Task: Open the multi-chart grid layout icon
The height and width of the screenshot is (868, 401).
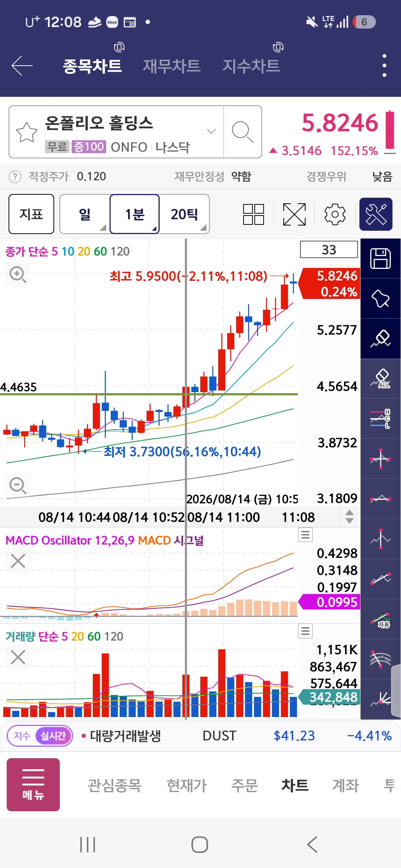Action: [254, 214]
